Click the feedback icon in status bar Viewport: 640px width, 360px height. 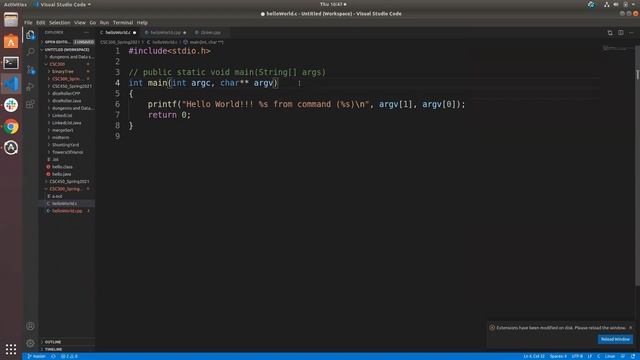coord(623,356)
